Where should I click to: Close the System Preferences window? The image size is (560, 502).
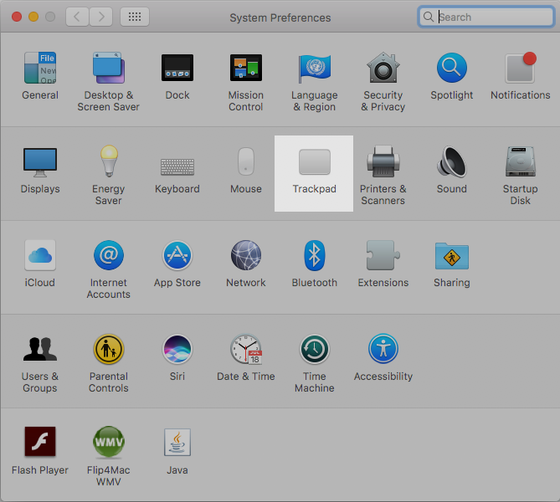(17, 16)
